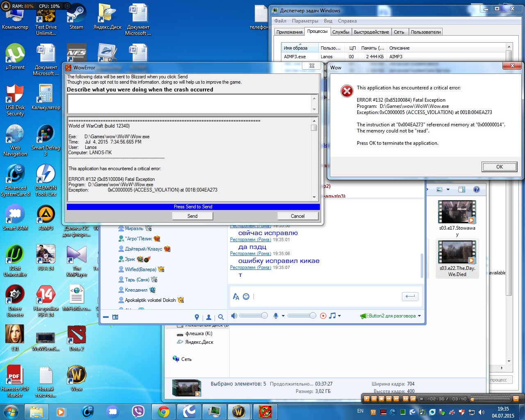Select the s03.e22.The.Day.We.Died video thumbnail
This screenshot has width=525, height=420.
tap(457, 259)
